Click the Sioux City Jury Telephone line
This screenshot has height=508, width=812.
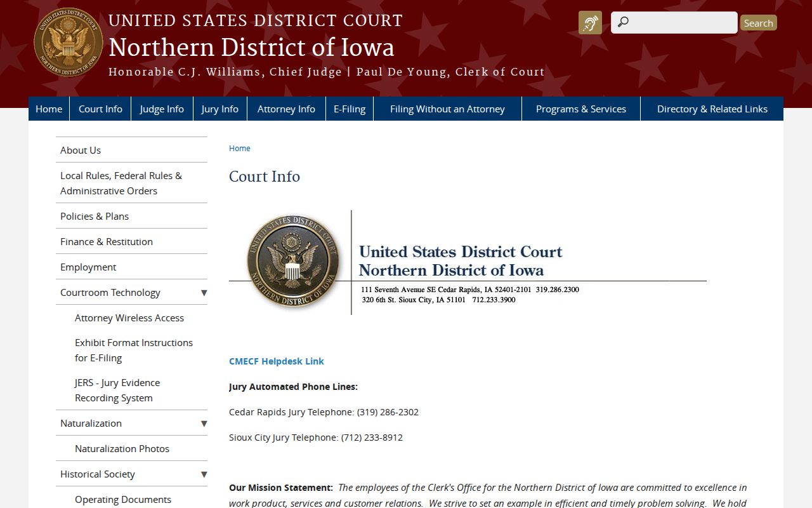[x=316, y=438]
